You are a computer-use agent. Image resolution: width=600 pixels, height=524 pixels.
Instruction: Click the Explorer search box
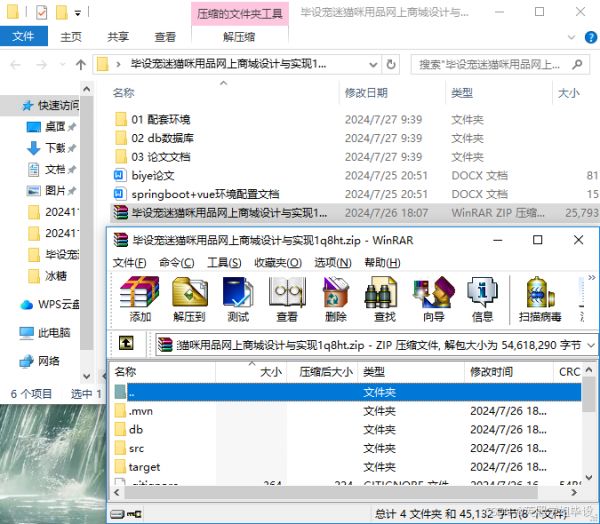click(x=499, y=64)
